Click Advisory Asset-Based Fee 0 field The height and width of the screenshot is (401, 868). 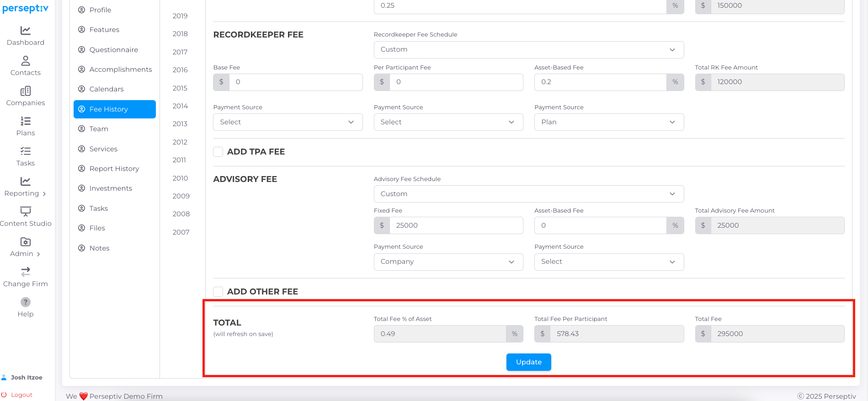tap(600, 225)
